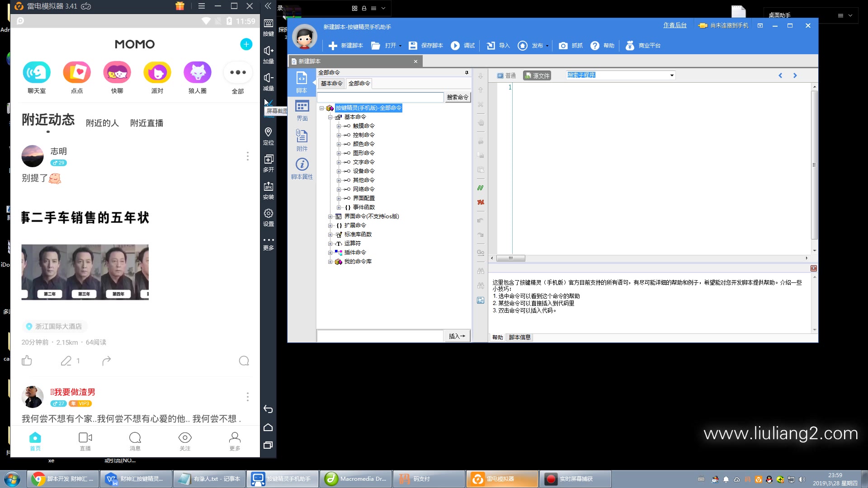Click 尚未连接到手机 connection status button

click(x=723, y=26)
